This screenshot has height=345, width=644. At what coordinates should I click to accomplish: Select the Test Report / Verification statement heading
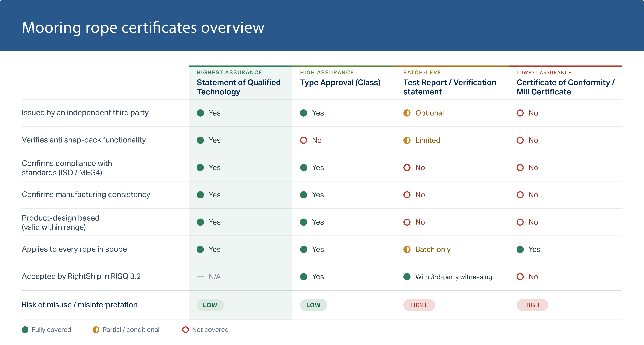[450, 87]
